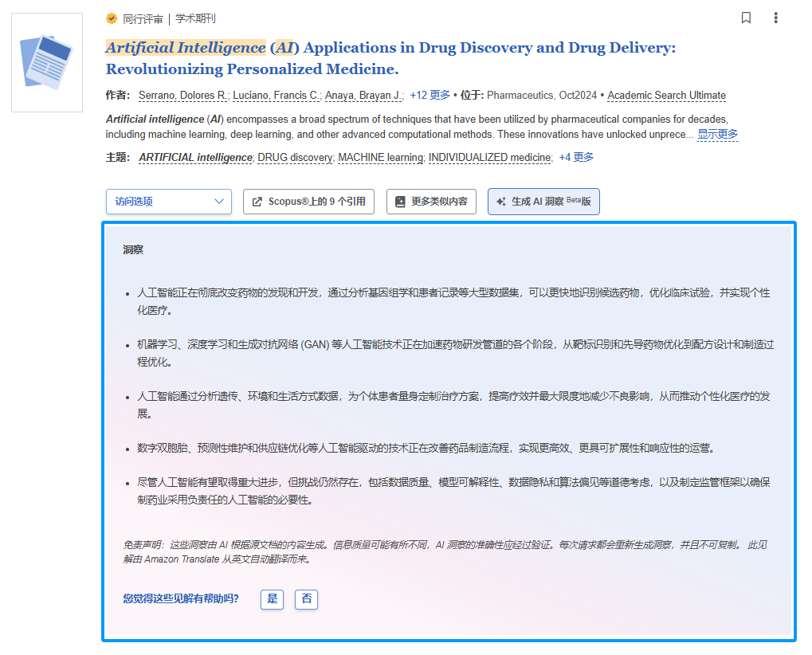Show +12 更多 authors

(x=430, y=96)
